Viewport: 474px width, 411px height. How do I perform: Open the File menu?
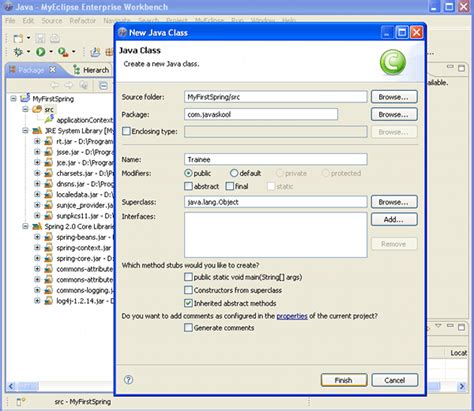[10, 21]
